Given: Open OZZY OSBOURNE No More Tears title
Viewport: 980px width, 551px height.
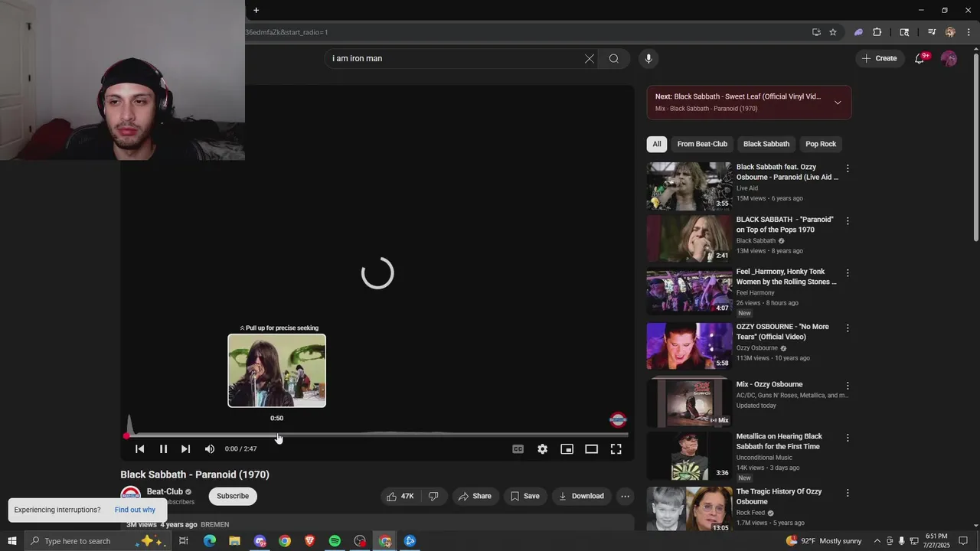Looking at the screenshot, I should click(782, 331).
